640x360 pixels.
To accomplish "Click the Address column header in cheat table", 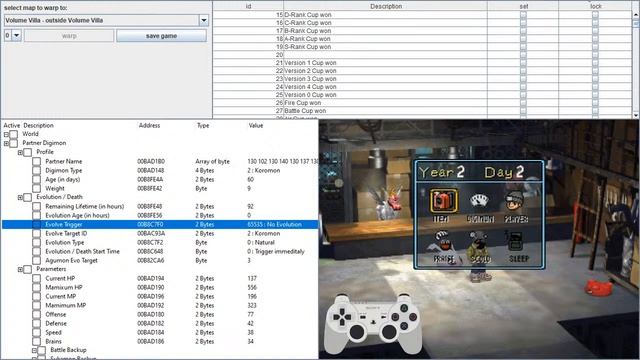I will tap(149, 125).
